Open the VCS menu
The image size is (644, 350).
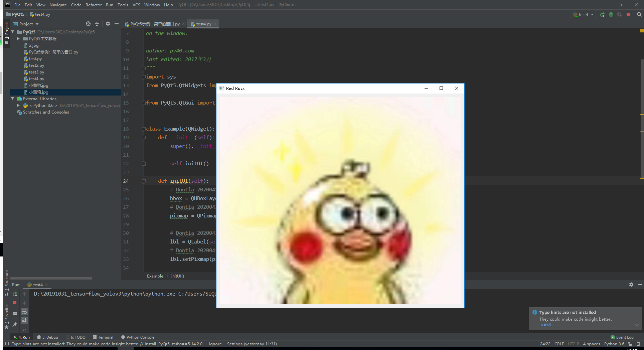tap(136, 5)
